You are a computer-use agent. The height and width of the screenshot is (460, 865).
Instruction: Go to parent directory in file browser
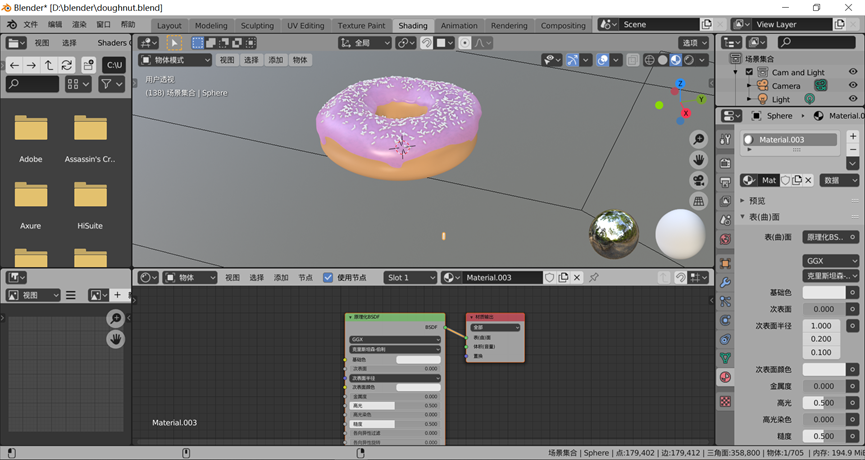pos(49,65)
